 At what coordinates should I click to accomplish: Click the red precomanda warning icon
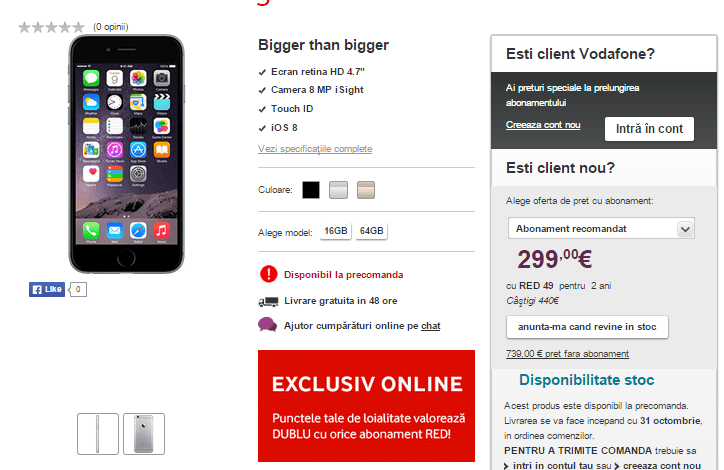268,274
